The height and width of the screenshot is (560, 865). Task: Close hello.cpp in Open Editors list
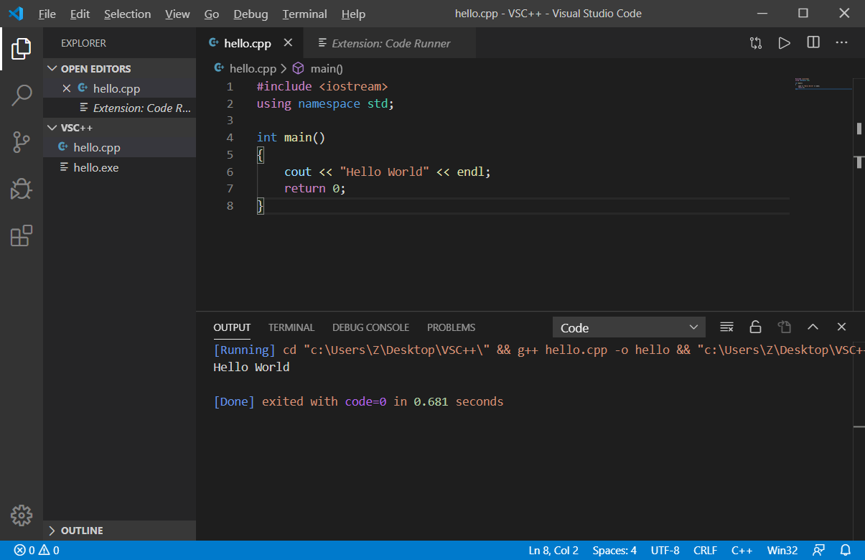tap(66, 88)
